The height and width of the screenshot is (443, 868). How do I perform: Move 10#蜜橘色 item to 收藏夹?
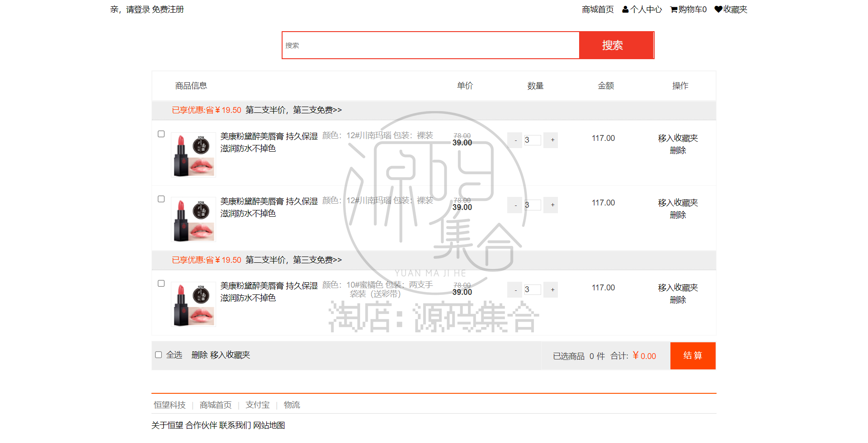point(678,288)
